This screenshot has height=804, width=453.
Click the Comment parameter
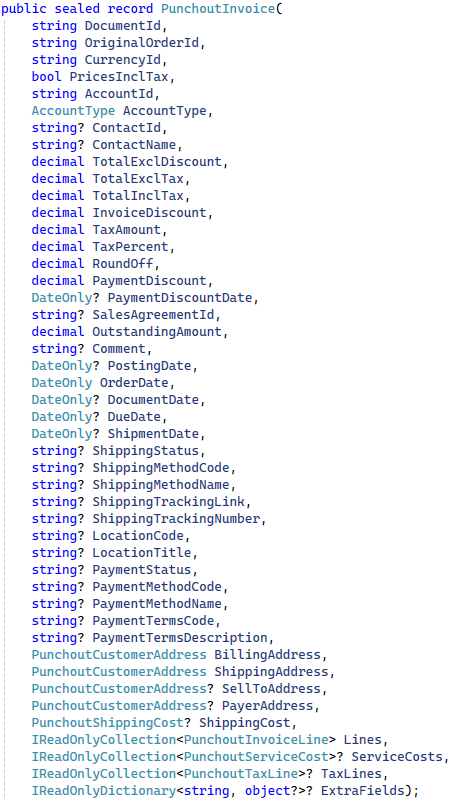click(x=119, y=349)
